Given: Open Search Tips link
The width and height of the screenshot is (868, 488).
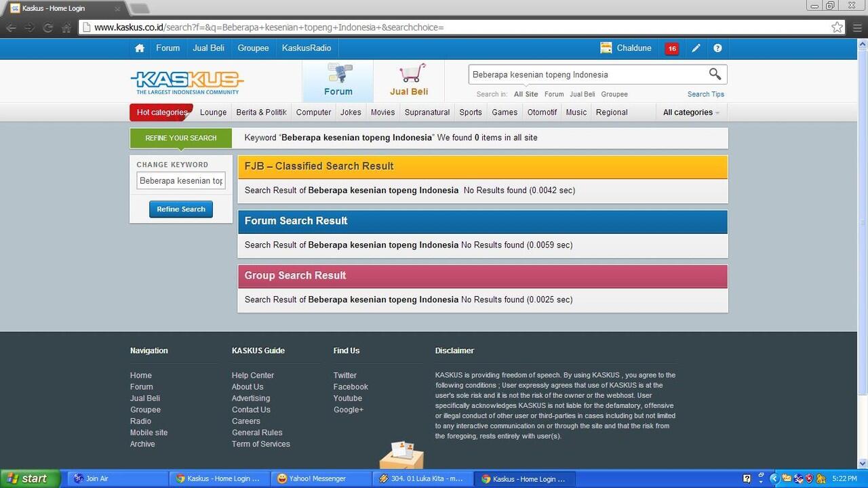Looking at the screenshot, I should [706, 94].
